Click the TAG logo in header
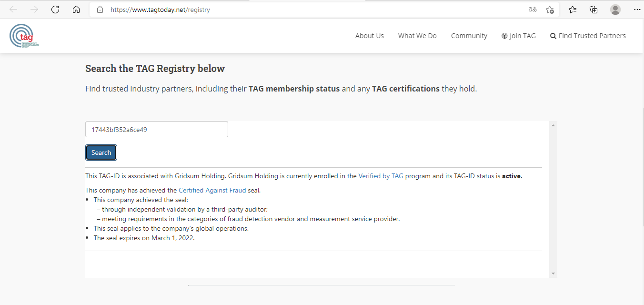 [24, 36]
